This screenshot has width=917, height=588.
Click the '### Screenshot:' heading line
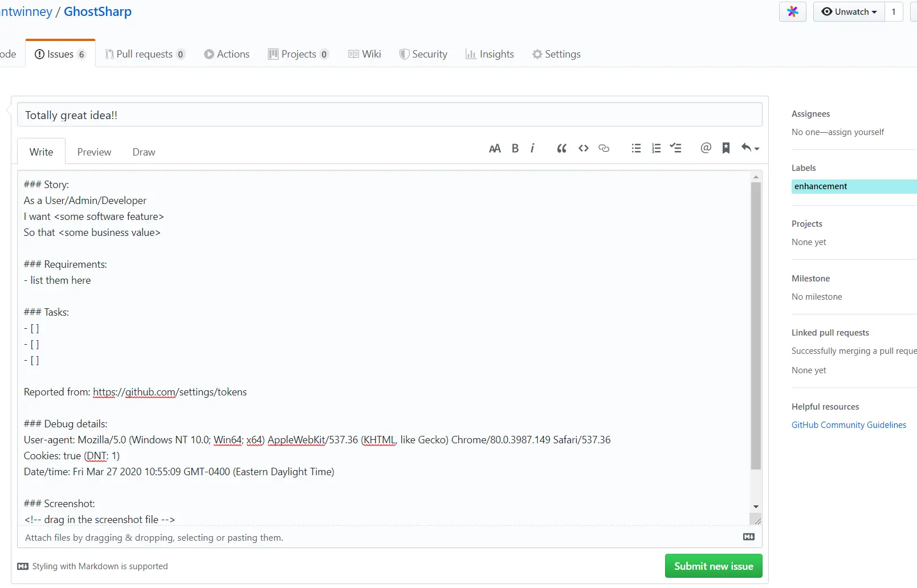pos(59,504)
